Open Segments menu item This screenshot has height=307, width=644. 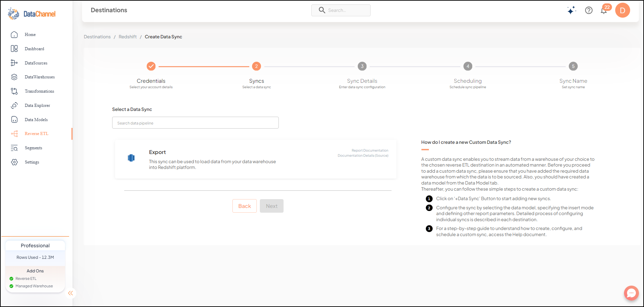point(34,148)
